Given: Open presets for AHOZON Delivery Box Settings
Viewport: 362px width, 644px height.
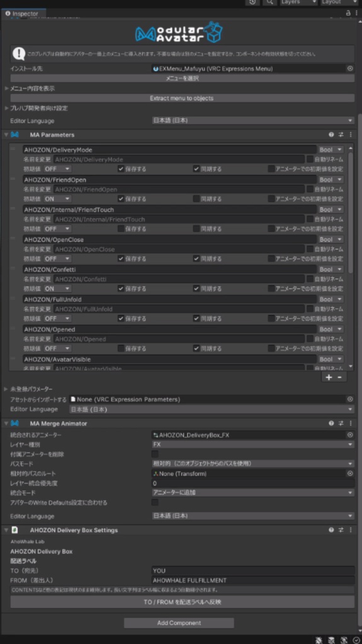Looking at the screenshot, I should [341, 530].
